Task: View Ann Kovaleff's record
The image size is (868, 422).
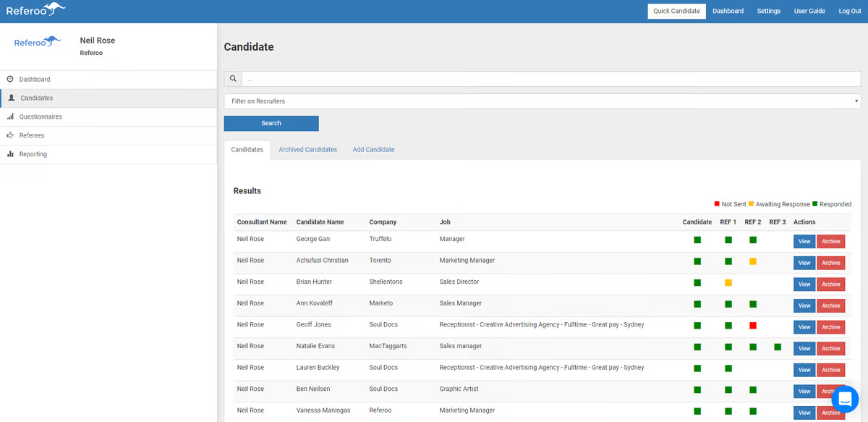Action: [x=804, y=305]
